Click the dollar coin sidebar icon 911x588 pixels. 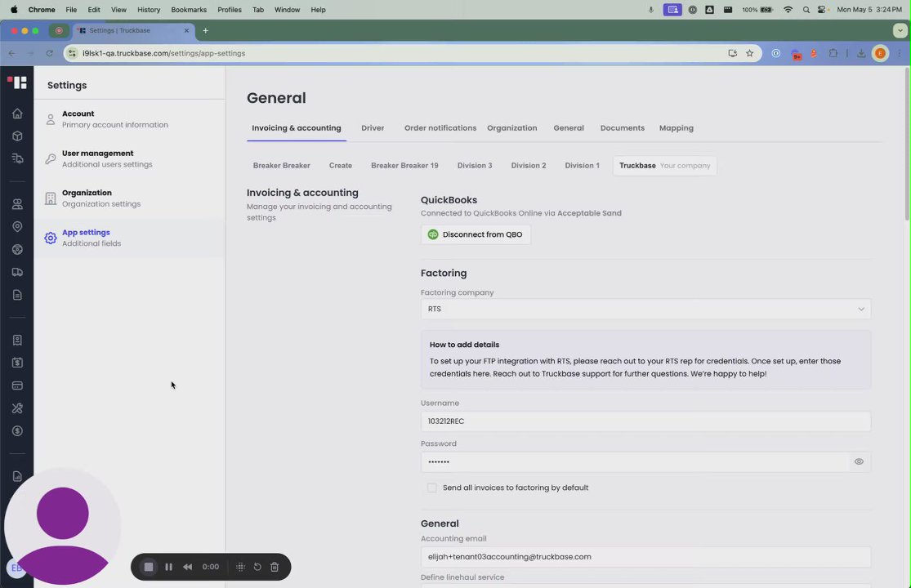coord(17,430)
